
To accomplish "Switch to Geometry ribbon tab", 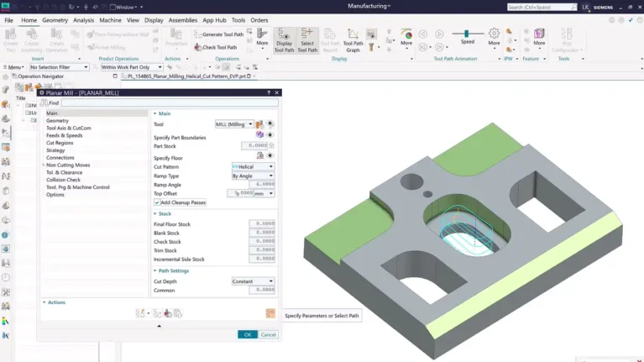I will [x=55, y=20].
